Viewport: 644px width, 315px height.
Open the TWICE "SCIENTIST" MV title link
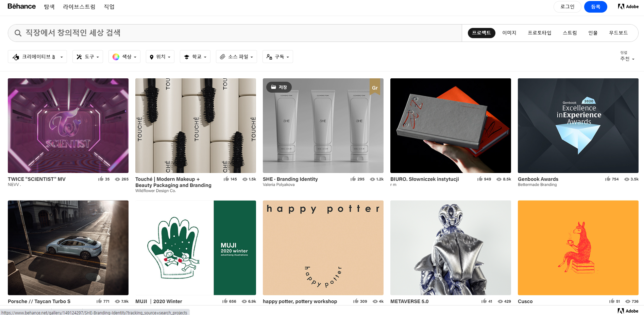(x=37, y=179)
